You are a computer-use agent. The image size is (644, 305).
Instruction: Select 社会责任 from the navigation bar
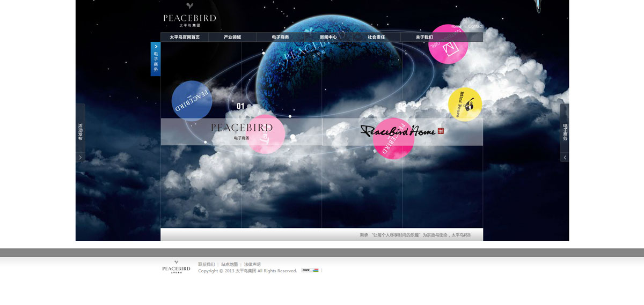[376, 37]
